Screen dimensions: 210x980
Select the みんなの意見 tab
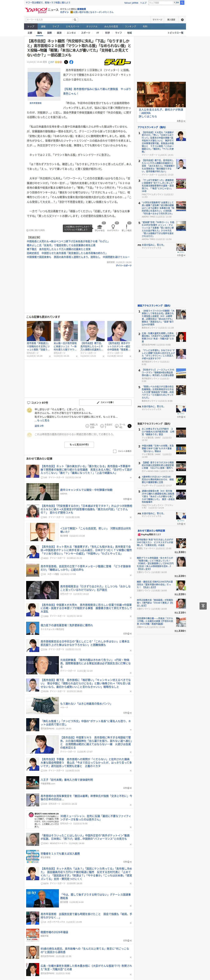[111, 27]
